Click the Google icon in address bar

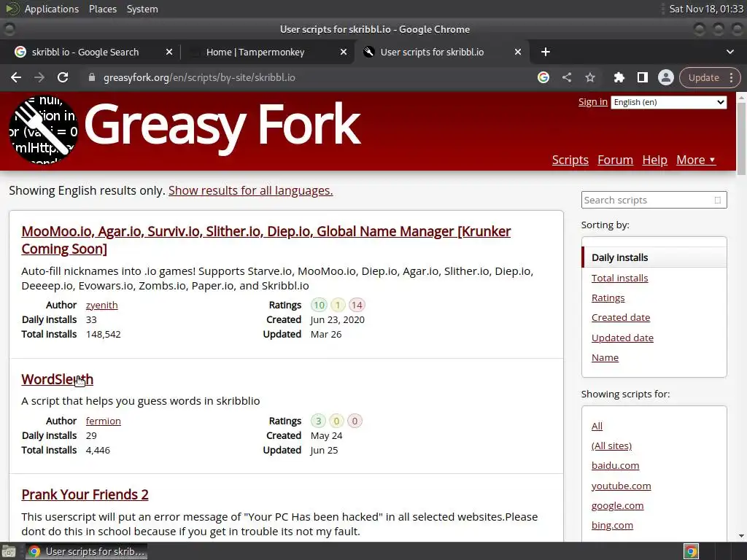(x=543, y=77)
